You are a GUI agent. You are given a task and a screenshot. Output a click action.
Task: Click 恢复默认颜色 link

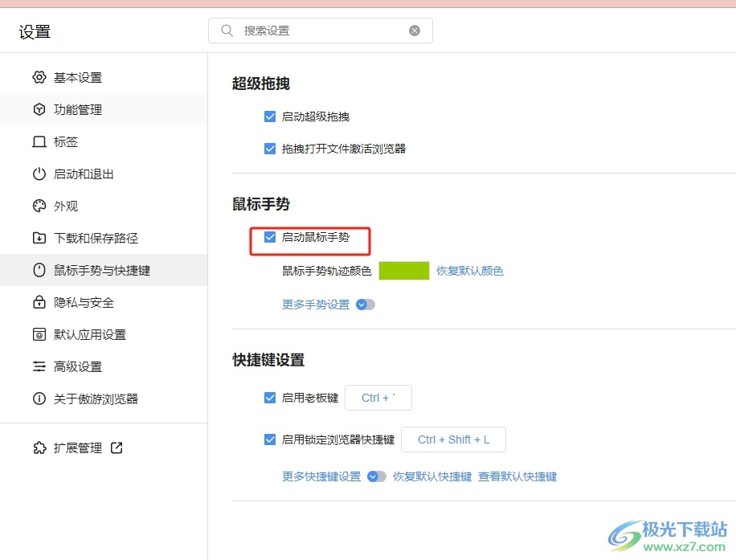point(470,271)
